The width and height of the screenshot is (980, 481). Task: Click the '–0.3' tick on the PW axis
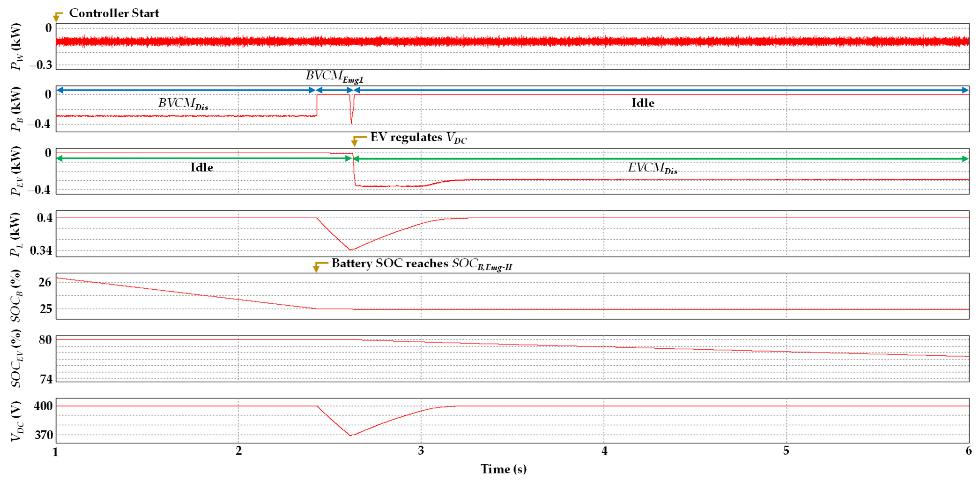41,65
